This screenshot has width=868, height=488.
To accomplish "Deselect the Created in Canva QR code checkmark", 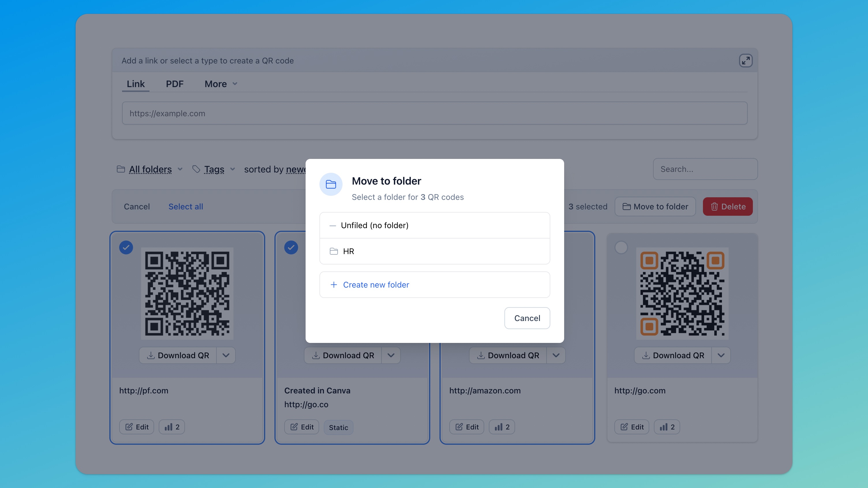I will pos(291,247).
